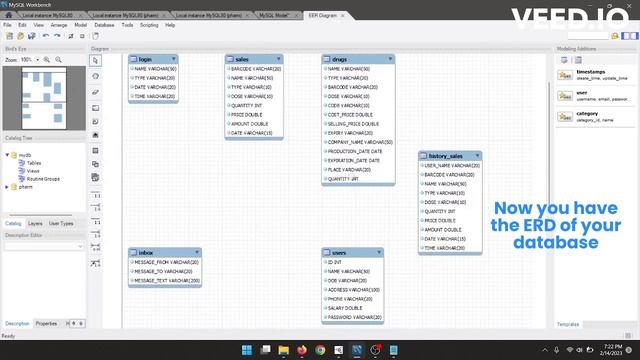
Task: Select the n:m relationship tool
Action: [96, 248]
